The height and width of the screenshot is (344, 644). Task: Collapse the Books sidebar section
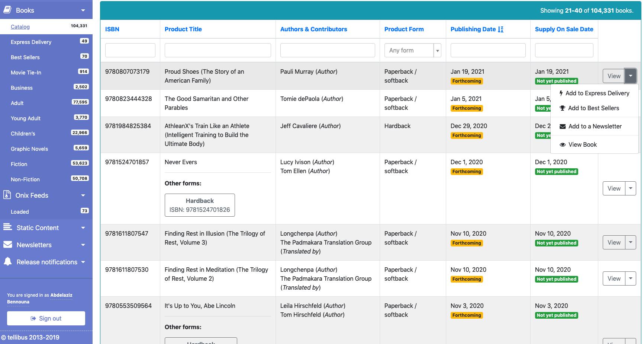pyautogui.click(x=83, y=10)
